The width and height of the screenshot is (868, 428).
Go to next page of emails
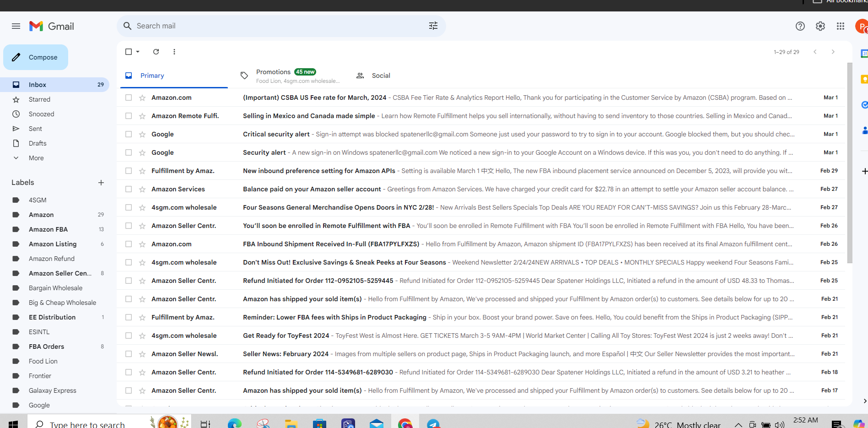click(x=833, y=52)
